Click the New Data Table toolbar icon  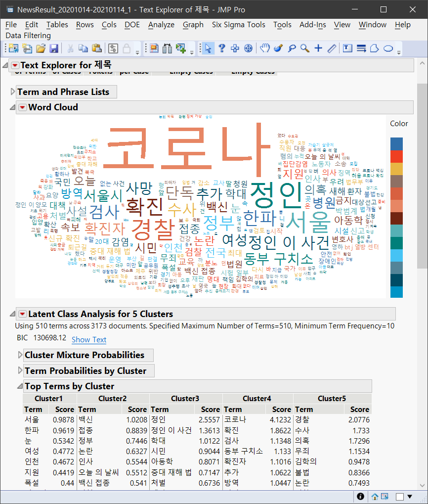[x=13, y=48]
